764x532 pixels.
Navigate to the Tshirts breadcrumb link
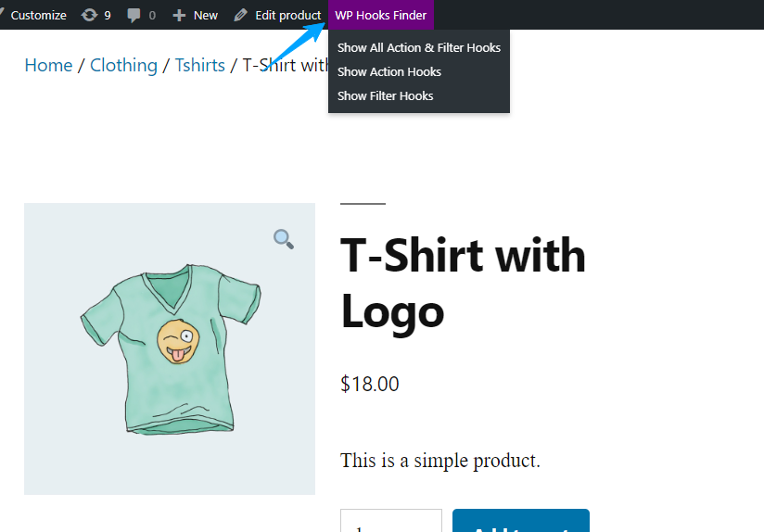click(199, 65)
